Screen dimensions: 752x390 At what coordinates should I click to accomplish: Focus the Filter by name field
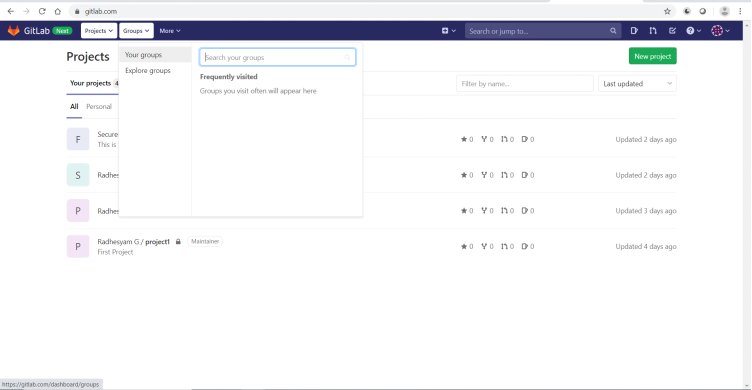point(525,83)
